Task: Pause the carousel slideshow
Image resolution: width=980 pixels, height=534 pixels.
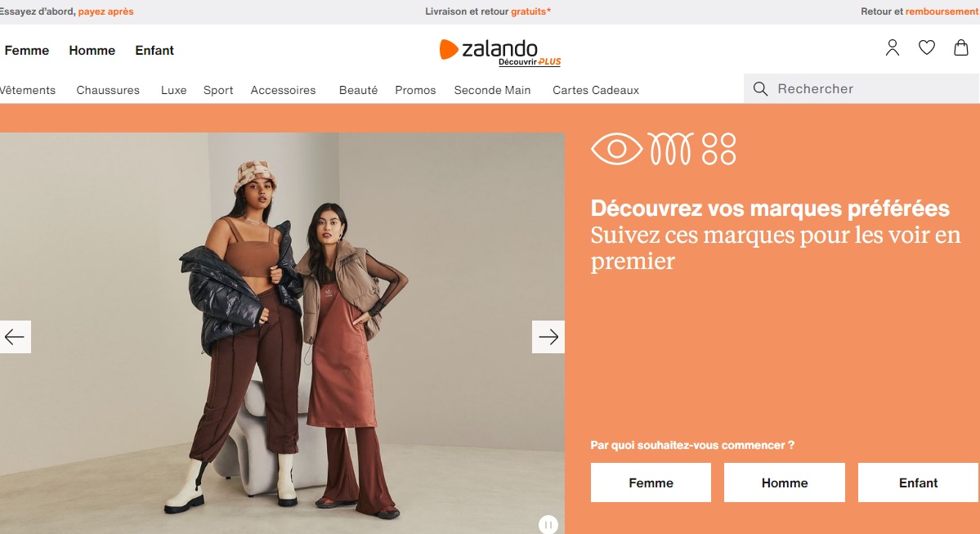Action: tap(548, 525)
